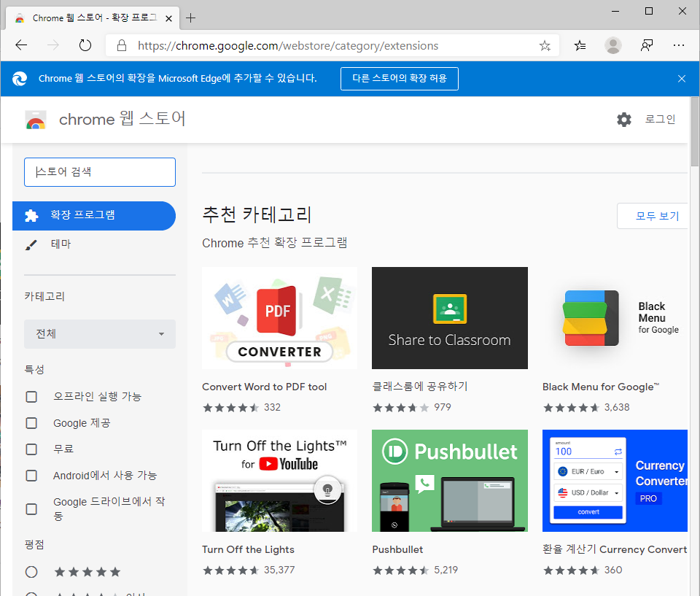Viewport: 700px width, 596px height.
Task: Click 클래스룸에 공유하기 title
Action: tap(420, 387)
